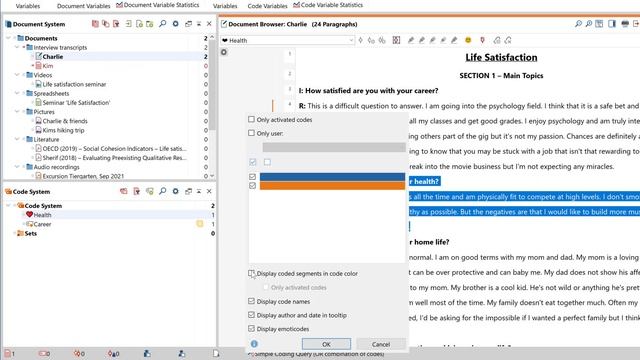Open the Code Variables tab
Screen dimensions: 640x360
(267, 6)
